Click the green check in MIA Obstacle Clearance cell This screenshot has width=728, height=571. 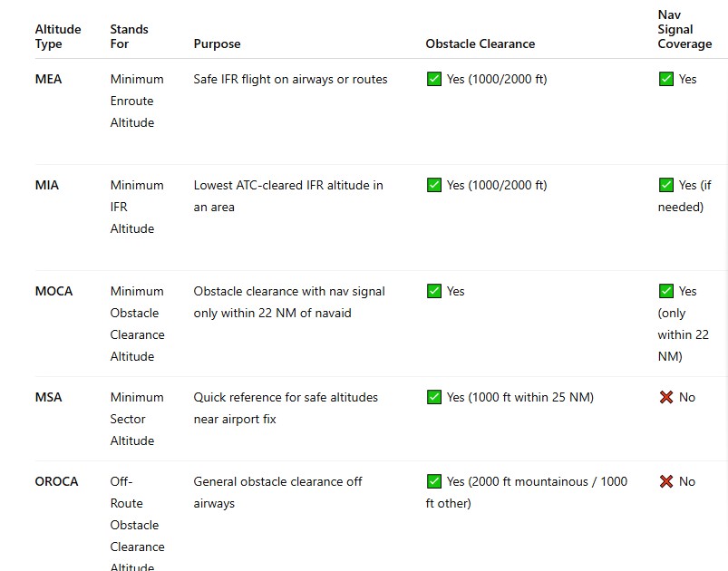click(x=433, y=185)
